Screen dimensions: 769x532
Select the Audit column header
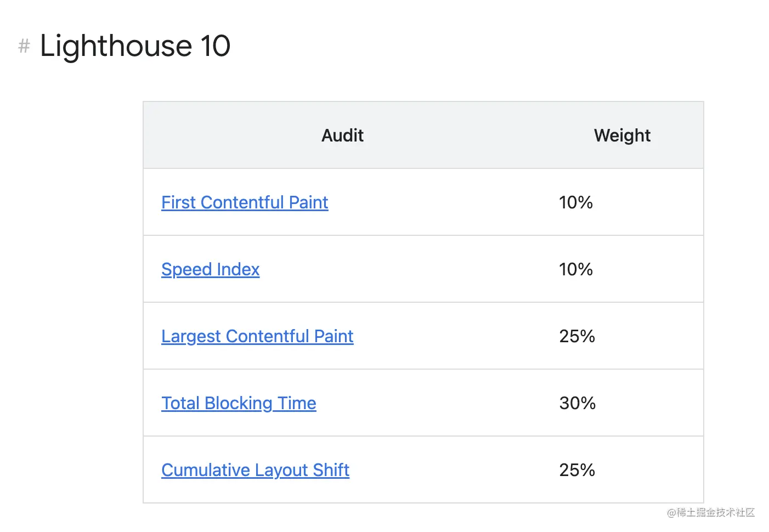tap(342, 135)
